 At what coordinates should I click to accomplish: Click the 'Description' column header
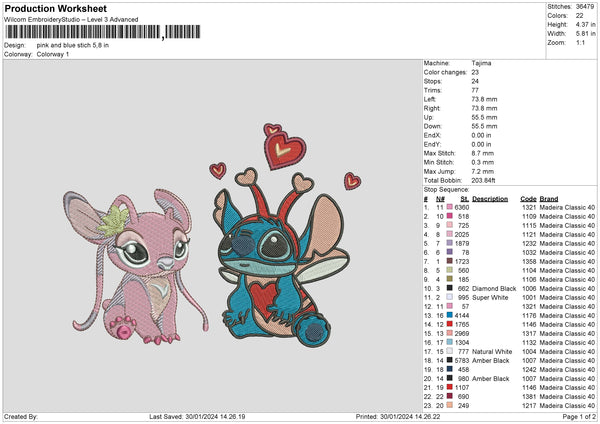[490, 199]
